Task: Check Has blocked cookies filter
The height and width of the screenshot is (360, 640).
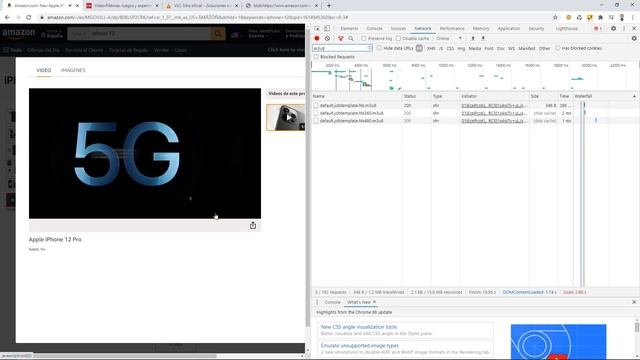Action: [558, 48]
